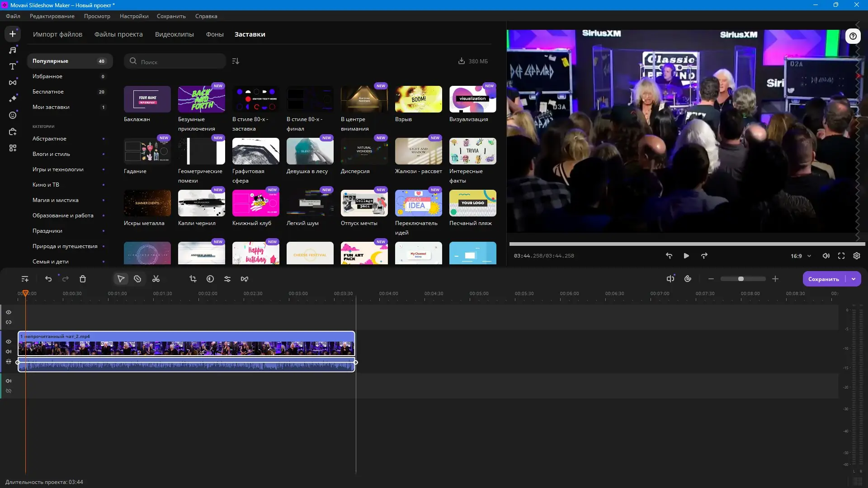Switch to the Фоны tab
Screen dimensions: 868x488
click(215, 34)
